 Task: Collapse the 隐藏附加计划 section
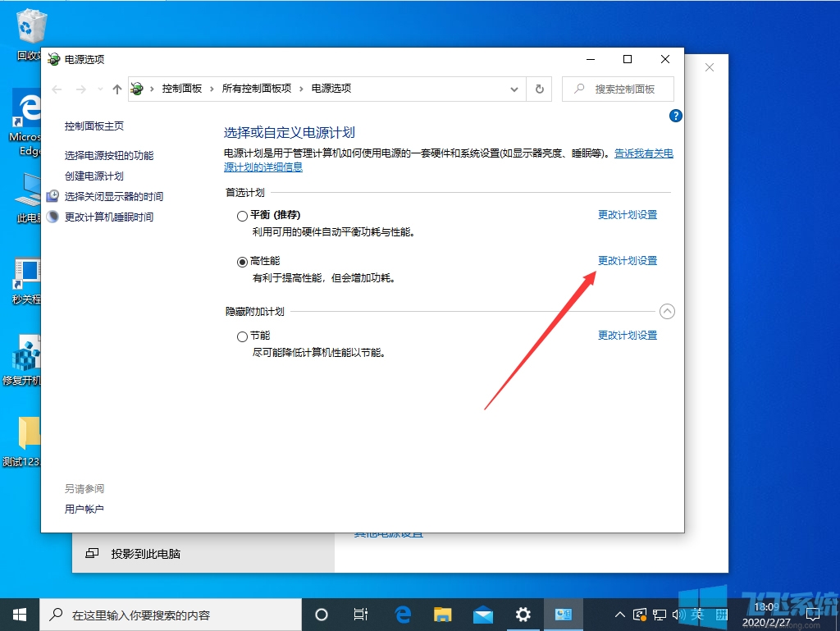point(667,311)
